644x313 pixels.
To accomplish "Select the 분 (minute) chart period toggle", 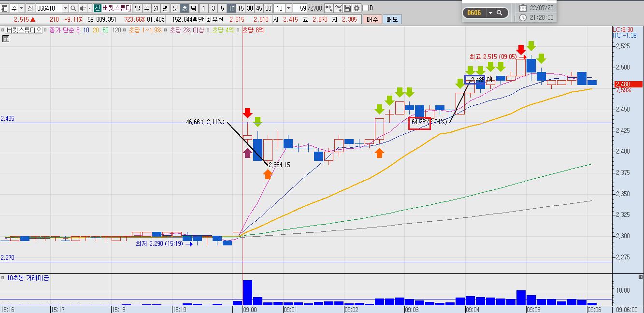I will click(x=175, y=8).
